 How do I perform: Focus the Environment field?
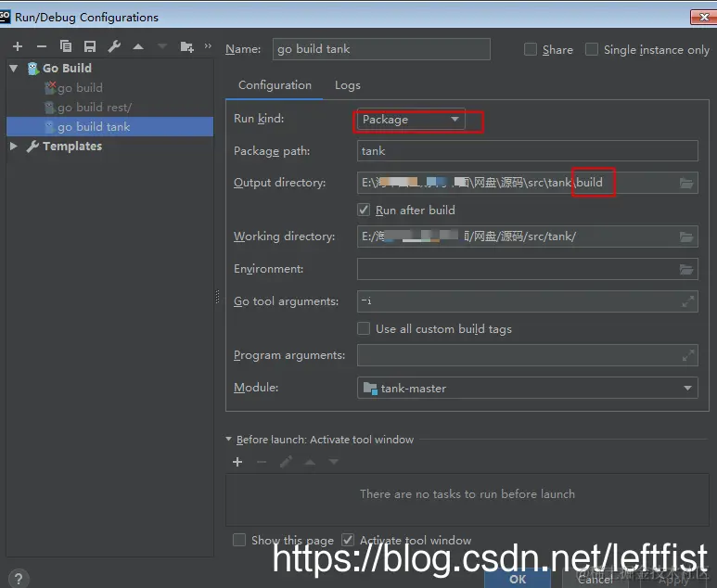pyautogui.click(x=517, y=269)
